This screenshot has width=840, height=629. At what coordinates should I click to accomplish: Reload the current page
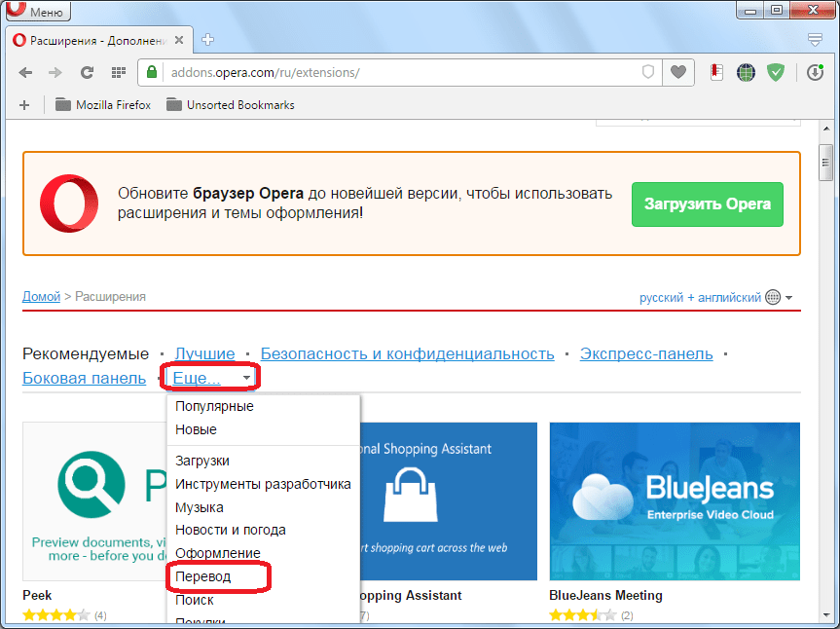(x=87, y=72)
